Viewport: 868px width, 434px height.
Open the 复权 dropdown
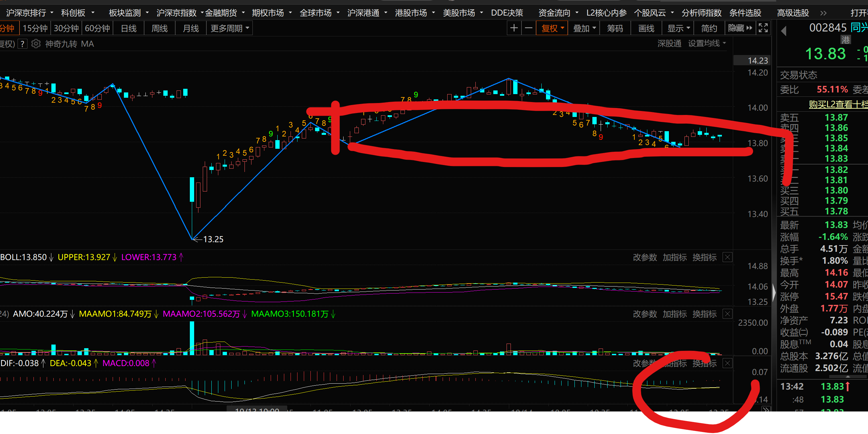(553, 28)
